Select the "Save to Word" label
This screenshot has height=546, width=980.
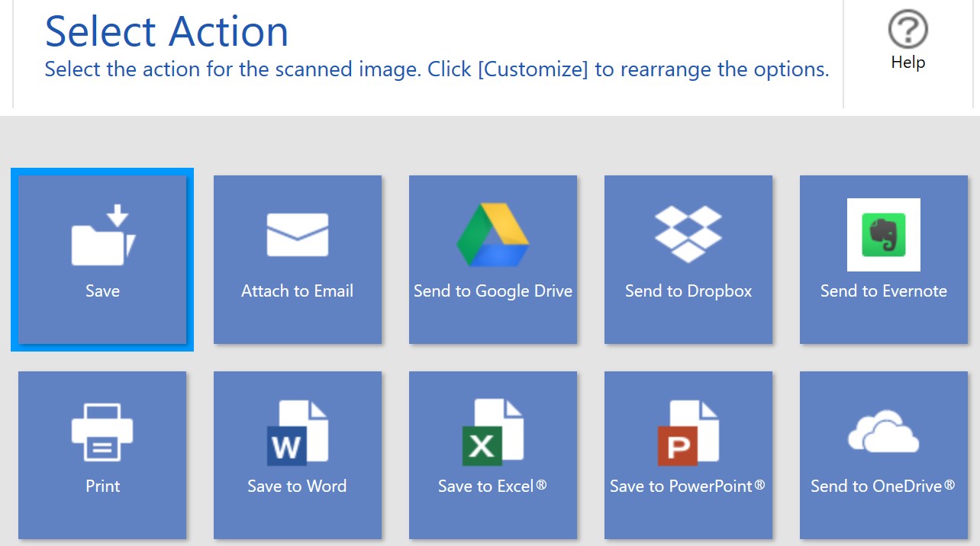(297, 487)
